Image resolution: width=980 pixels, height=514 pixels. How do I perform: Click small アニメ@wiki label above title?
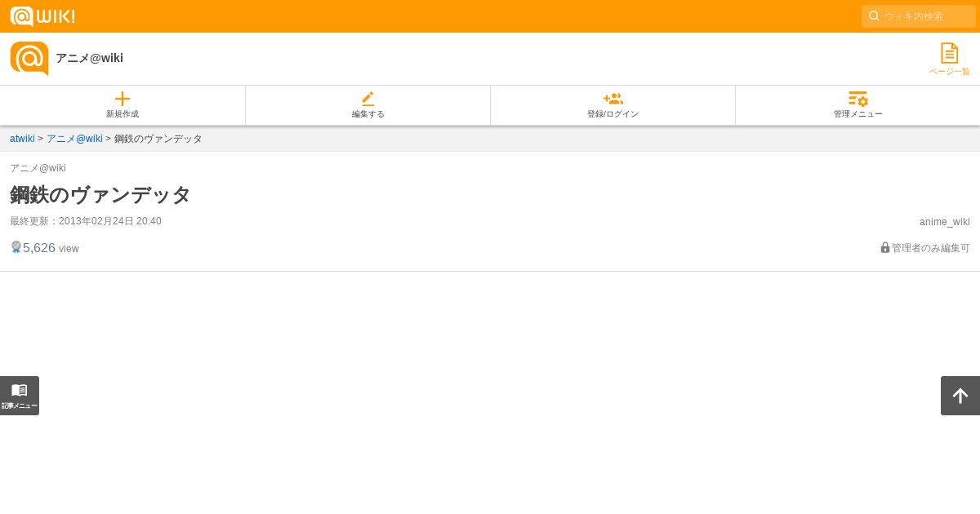click(38, 168)
